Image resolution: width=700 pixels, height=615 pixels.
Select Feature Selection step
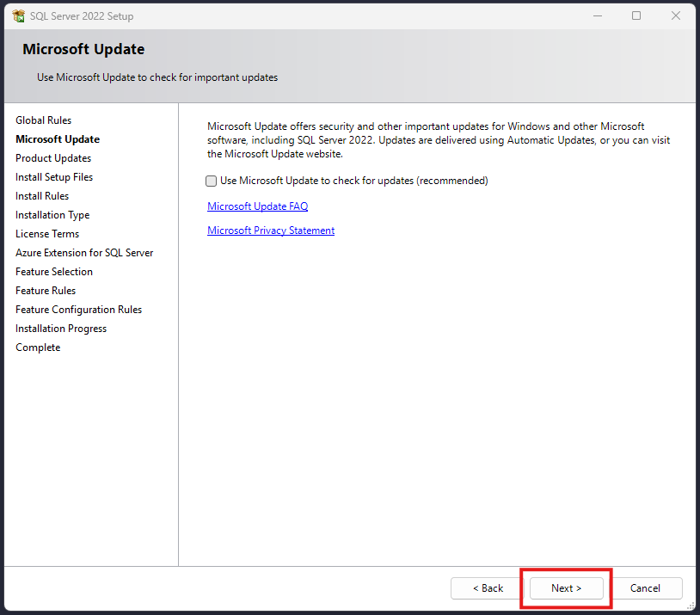click(x=54, y=272)
